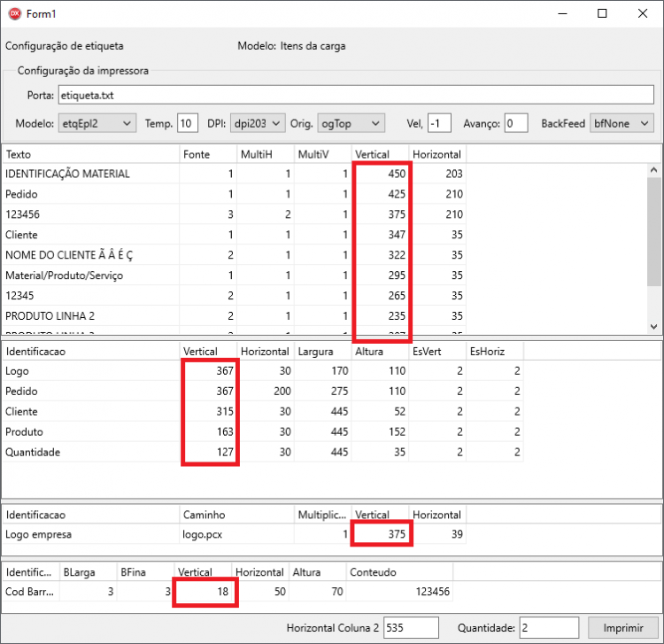Click the EsHoriz column header

coord(495,352)
